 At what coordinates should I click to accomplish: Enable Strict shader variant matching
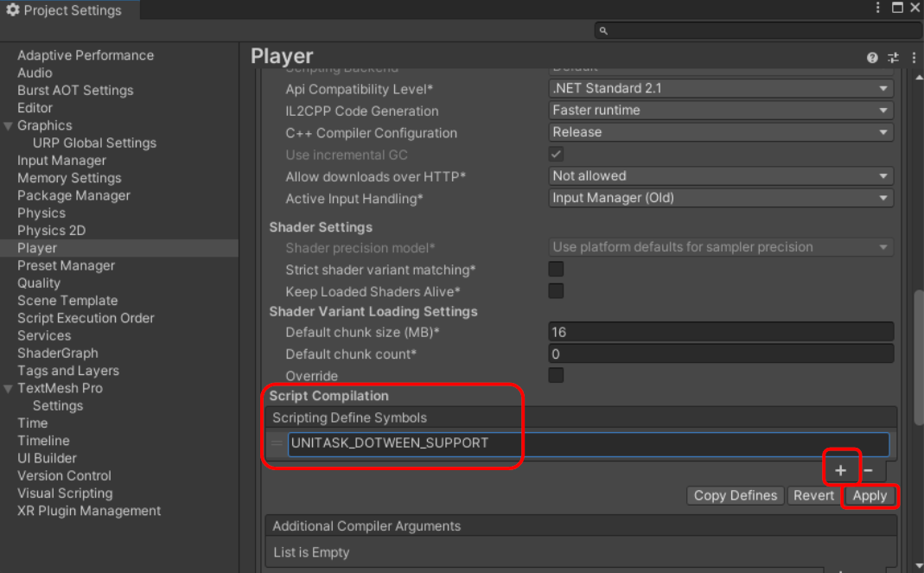pos(555,270)
